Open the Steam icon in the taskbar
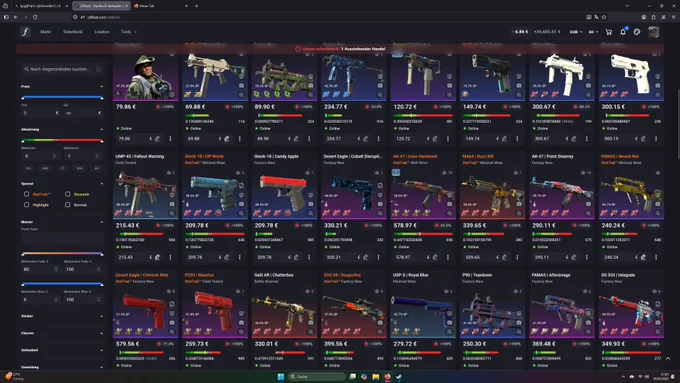Screen dimensions: 680x383 tap(399, 376)
